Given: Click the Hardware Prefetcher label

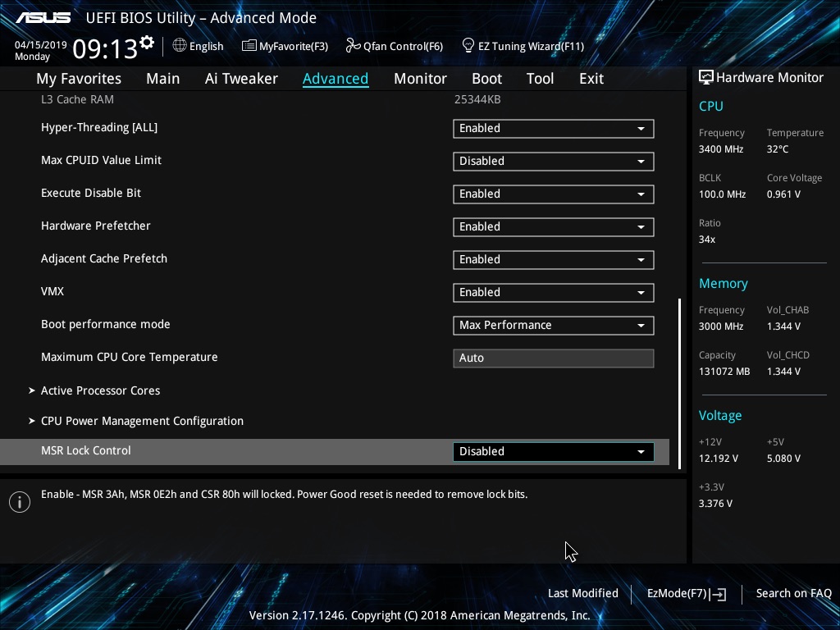Looking at the screenshot, I should (96, 226).
